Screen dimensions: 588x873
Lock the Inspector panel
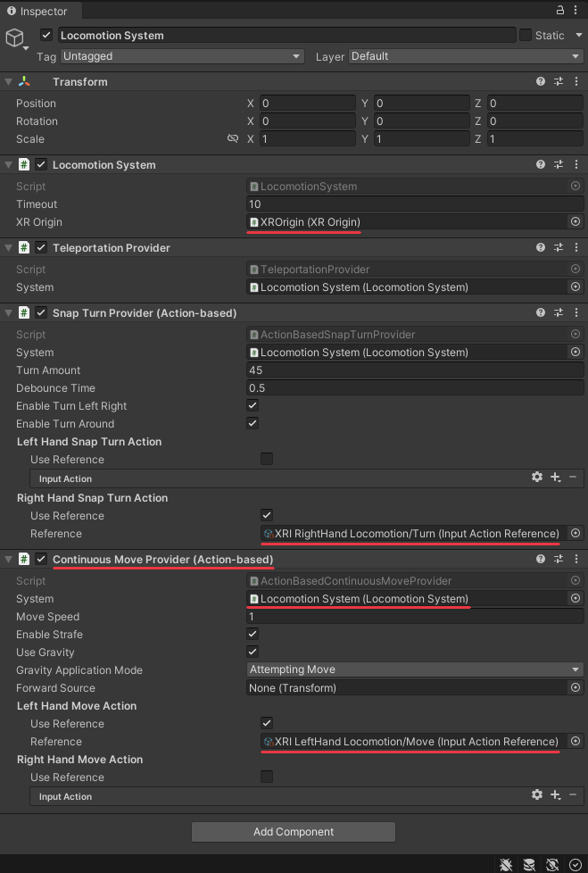[x=560, y=10]
